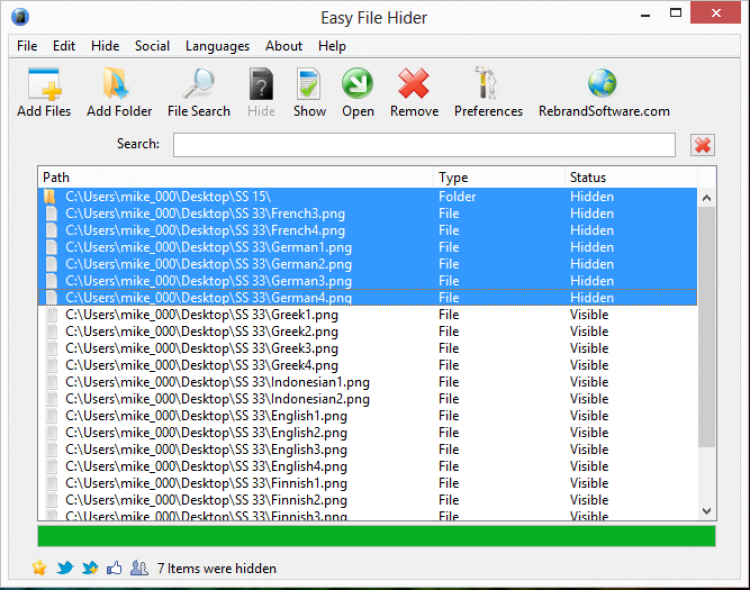Viewport: 750px width, 590px height.
Task: Open Preferences tools icon
Action: (486, 83)
